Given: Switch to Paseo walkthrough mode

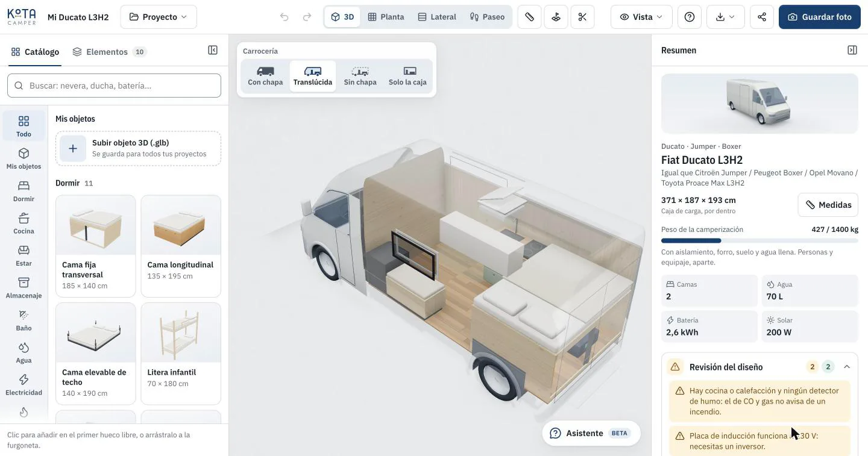Looking at the screenshot, I should click(x=487, y=17).
